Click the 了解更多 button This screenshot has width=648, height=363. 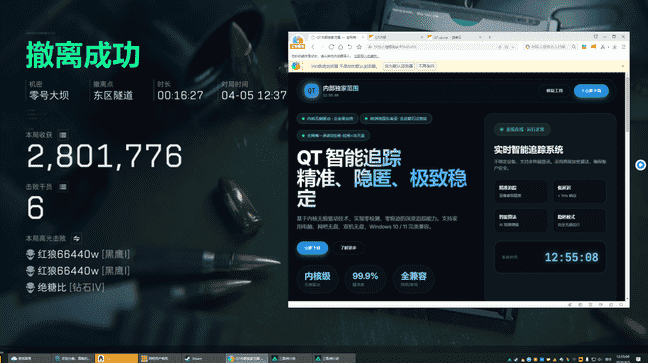point(348,248)
